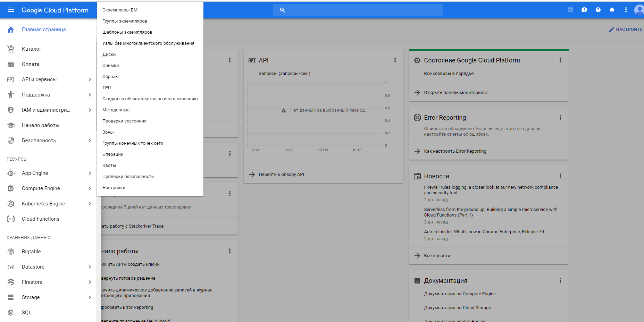Click the Kubernetes Engine hexagon icon
Image resolution: width=644 pixels, height=322 pixels.
point(11,204)
